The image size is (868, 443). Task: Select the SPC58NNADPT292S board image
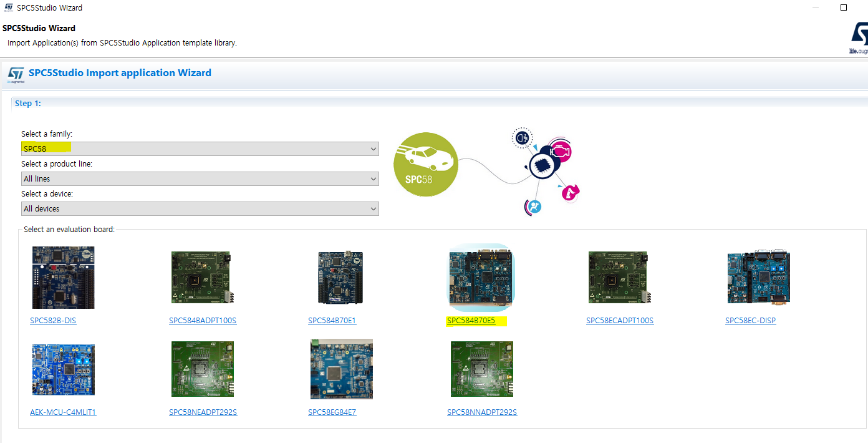(482, 369)
